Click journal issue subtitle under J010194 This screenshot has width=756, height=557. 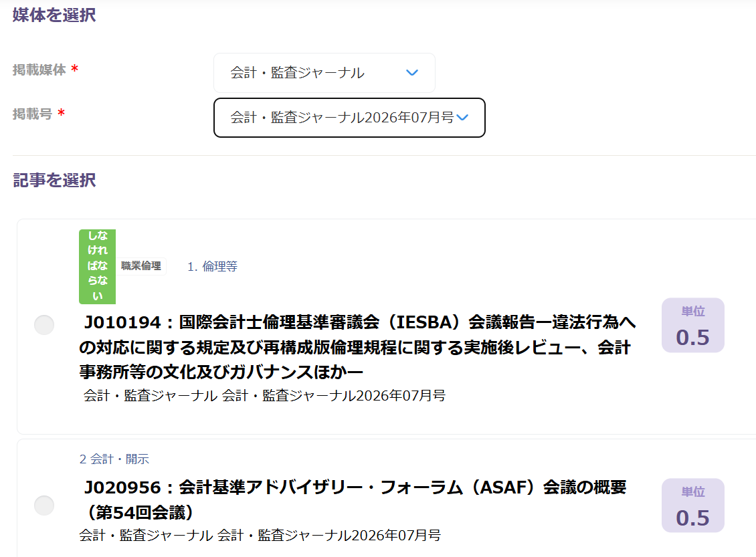point(264,396)
